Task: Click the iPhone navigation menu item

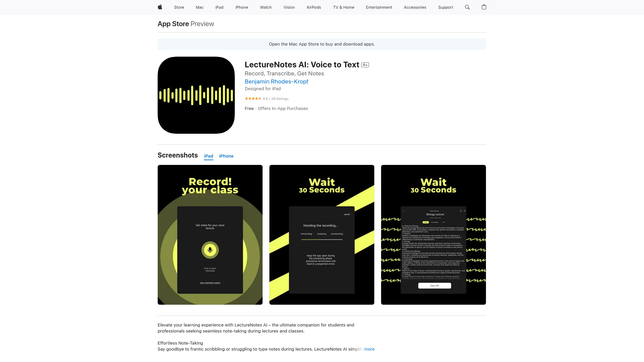Action: pyautogui.click(x=241, y=7)
